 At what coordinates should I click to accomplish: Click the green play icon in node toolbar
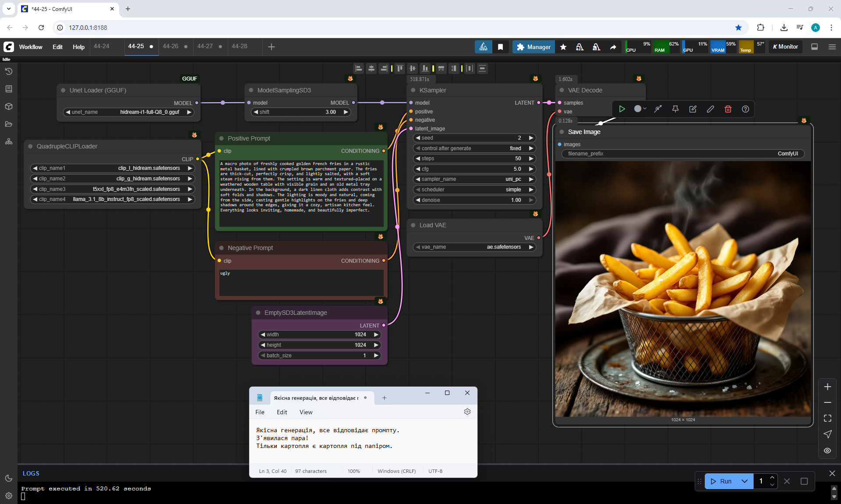(x=622, y=109)
